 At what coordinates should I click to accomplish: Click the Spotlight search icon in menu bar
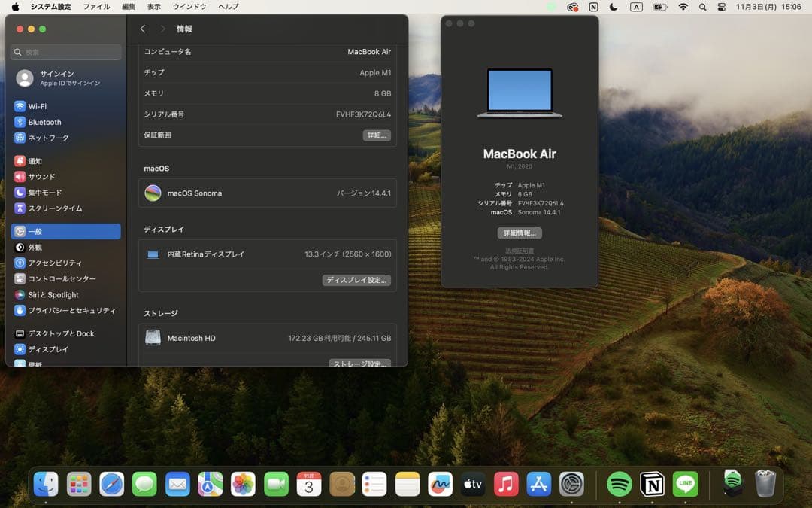click(x=701, y=7)
